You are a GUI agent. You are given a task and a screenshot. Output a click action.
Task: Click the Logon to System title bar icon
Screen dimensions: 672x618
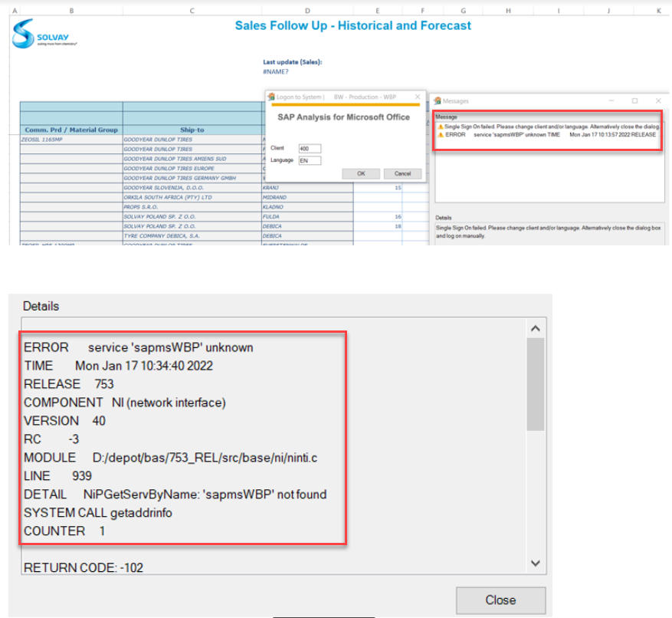(271, 97)
